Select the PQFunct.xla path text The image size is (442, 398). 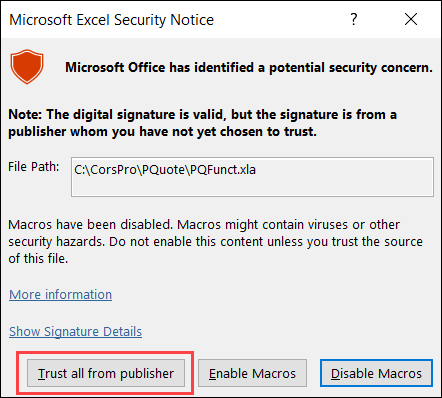pyautogui.click(x=165, y=170)
